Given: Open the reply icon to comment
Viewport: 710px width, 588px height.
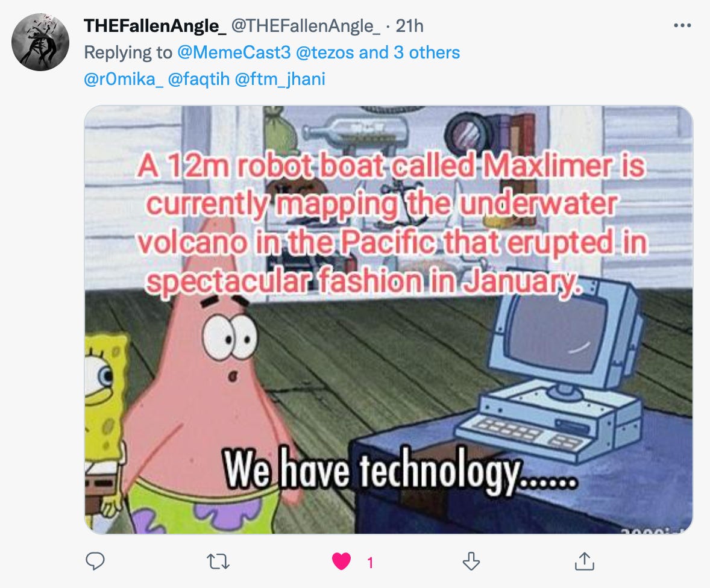Looking at the screenshot, I should click(95, 561).
